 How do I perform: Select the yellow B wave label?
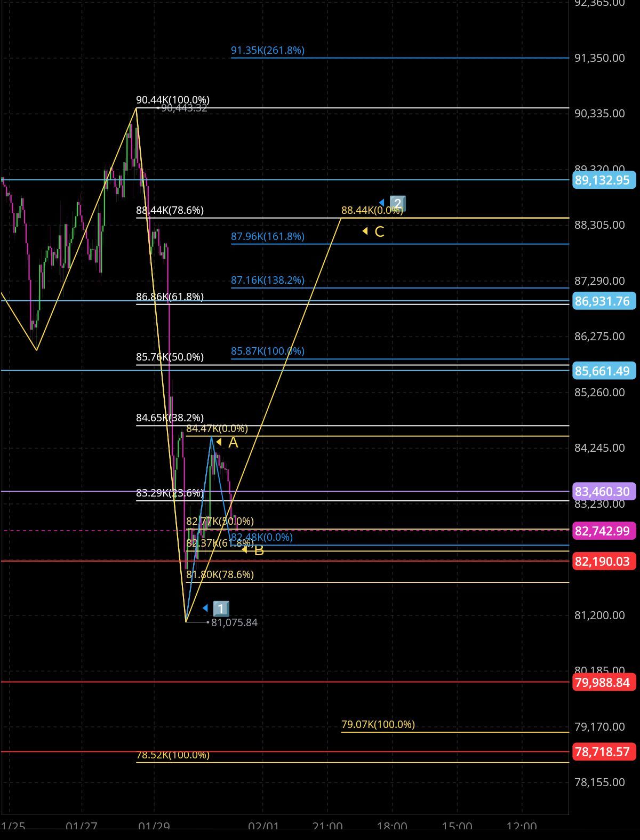tap(259, 550)
